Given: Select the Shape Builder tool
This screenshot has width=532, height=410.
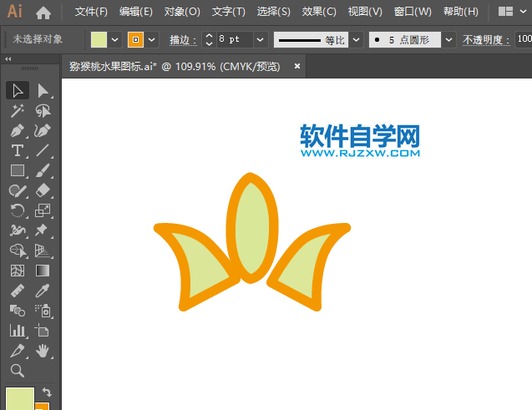Looking at the screenshot, I should point(18,251).
